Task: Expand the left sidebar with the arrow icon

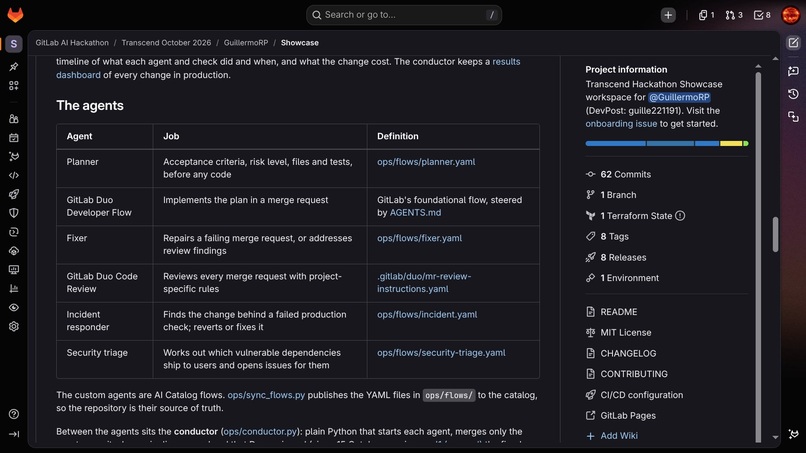Action: tap(14, 434)
